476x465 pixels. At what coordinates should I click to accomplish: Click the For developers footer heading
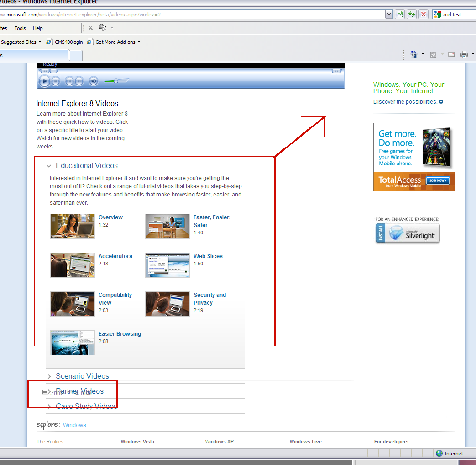pyautogui.click(x=391, y=442)
